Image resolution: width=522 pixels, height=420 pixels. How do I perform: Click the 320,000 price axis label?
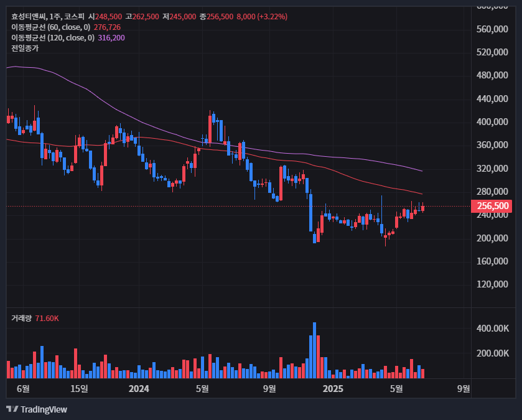pos(492,169)
